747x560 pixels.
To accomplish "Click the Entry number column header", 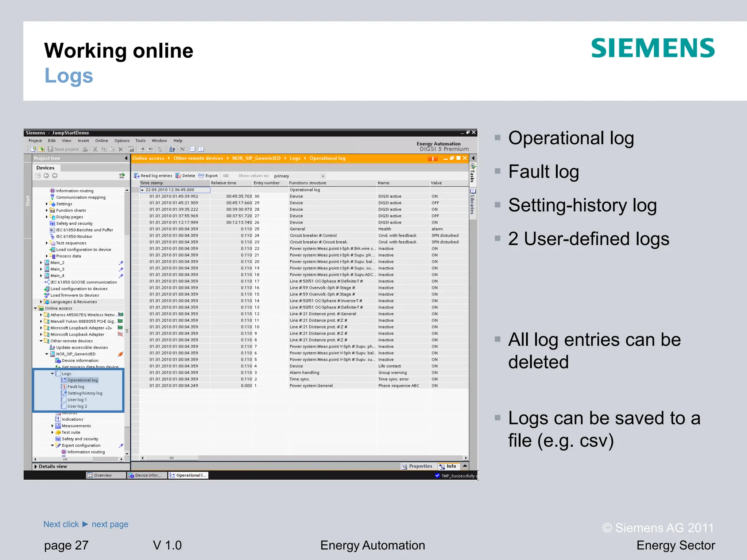I will coord(270,183).
